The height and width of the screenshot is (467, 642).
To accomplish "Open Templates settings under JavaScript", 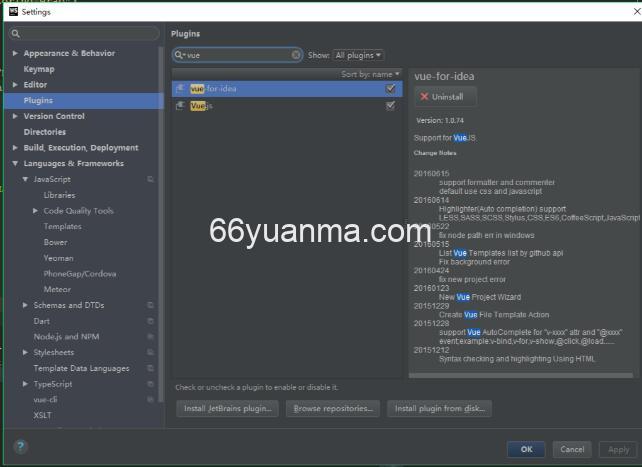I will (x=63, y=226).
